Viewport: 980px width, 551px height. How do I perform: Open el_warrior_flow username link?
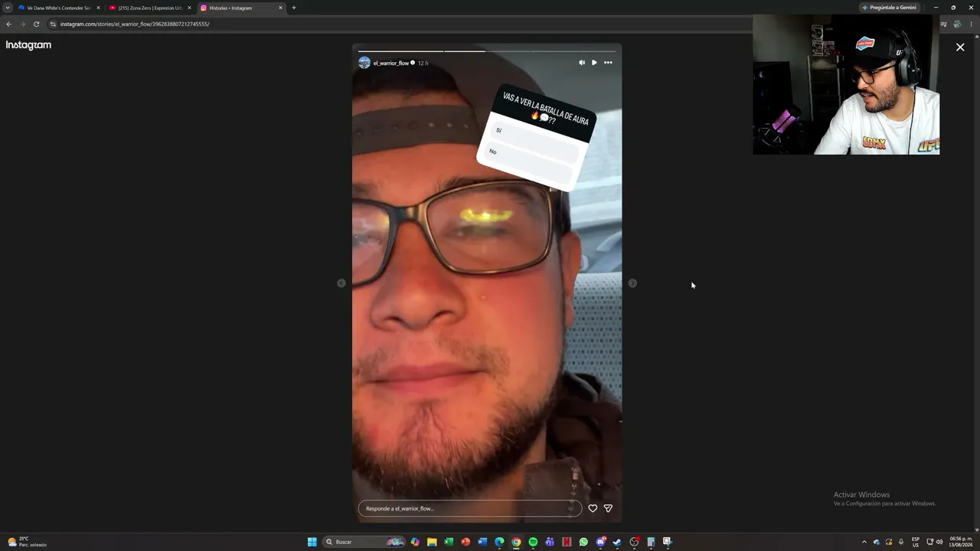(x=391, y=63)
